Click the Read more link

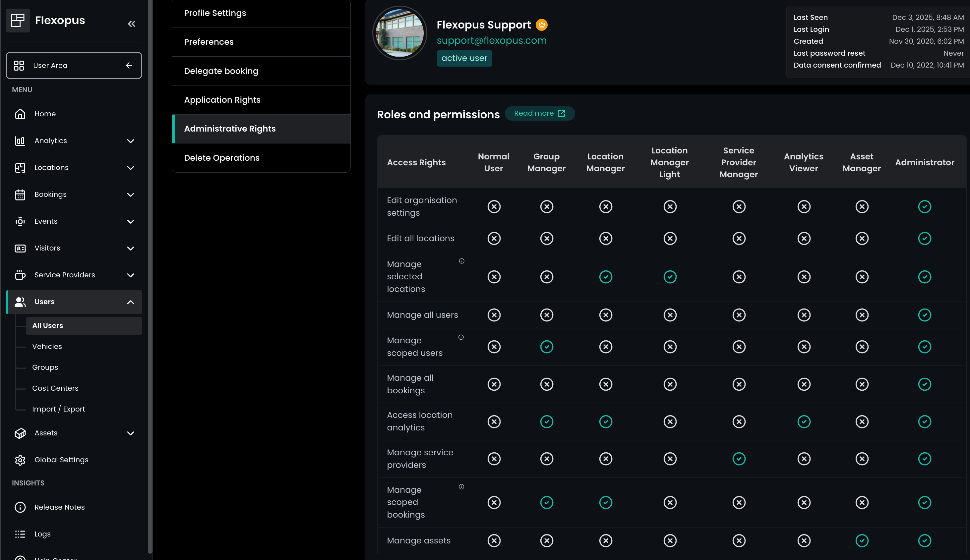pos(539,113)
